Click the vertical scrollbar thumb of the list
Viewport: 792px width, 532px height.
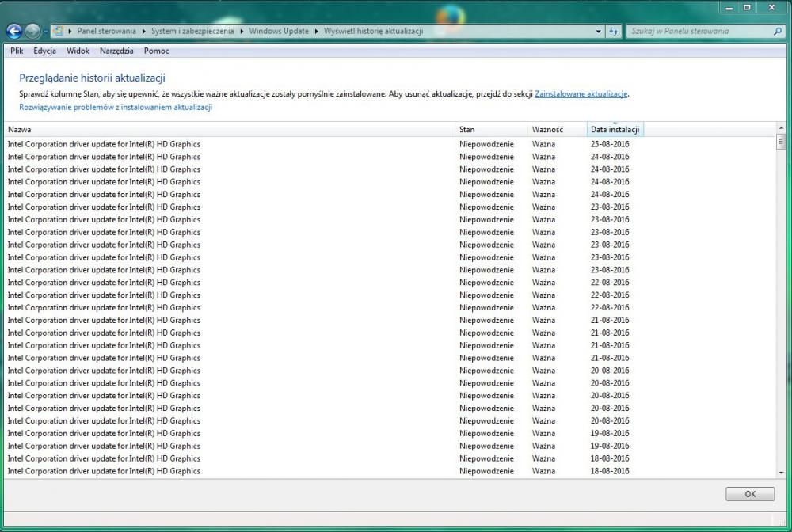click(x=782, y=142)
